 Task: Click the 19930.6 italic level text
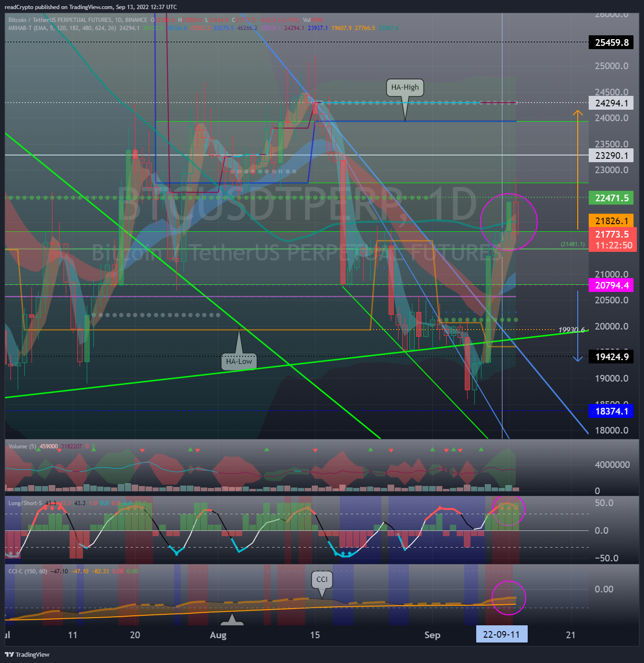point(571,330)
